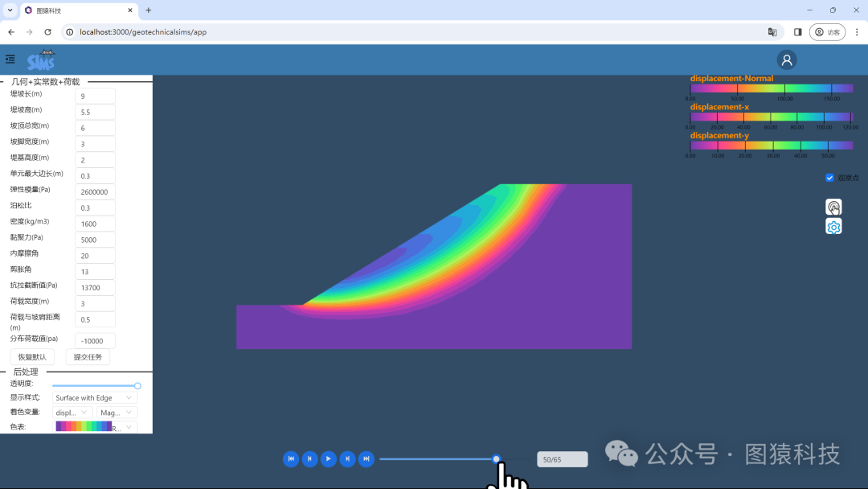Open the guest profile button

(x=827, y=32)
